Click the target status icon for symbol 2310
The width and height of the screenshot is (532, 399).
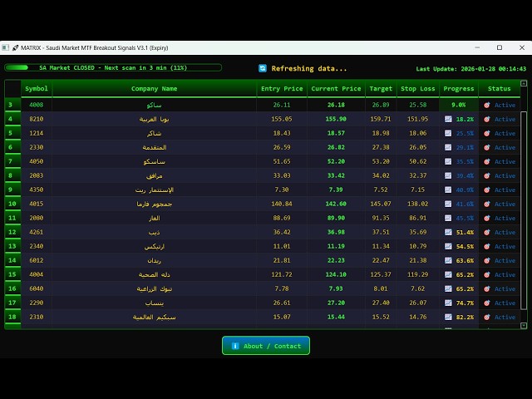pos(487,317)
